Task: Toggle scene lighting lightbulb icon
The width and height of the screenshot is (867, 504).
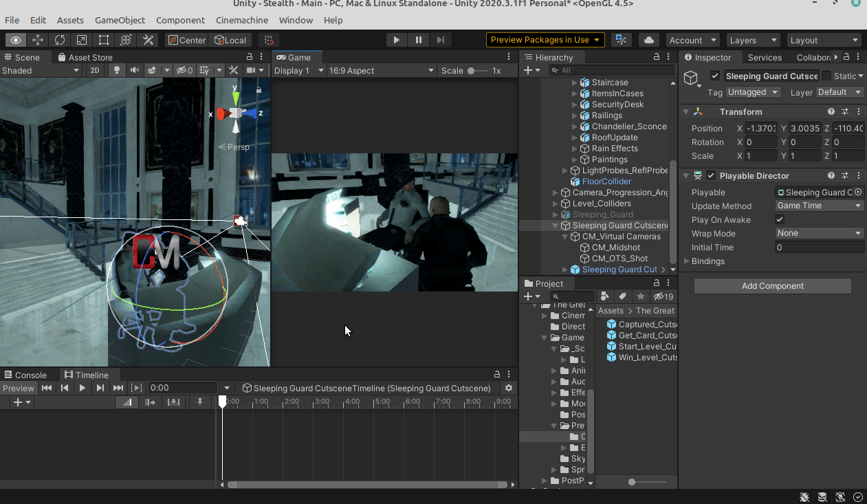Action: tap(117, 70)
